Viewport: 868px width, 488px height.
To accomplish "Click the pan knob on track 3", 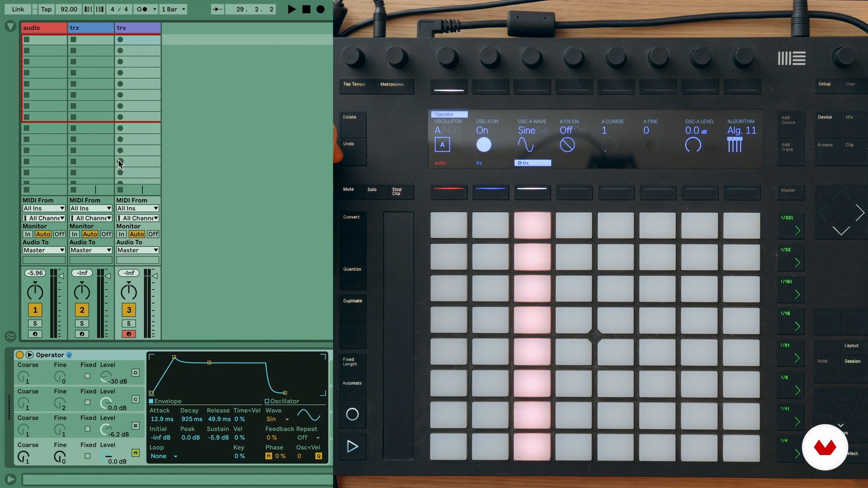I will point(129,291).
